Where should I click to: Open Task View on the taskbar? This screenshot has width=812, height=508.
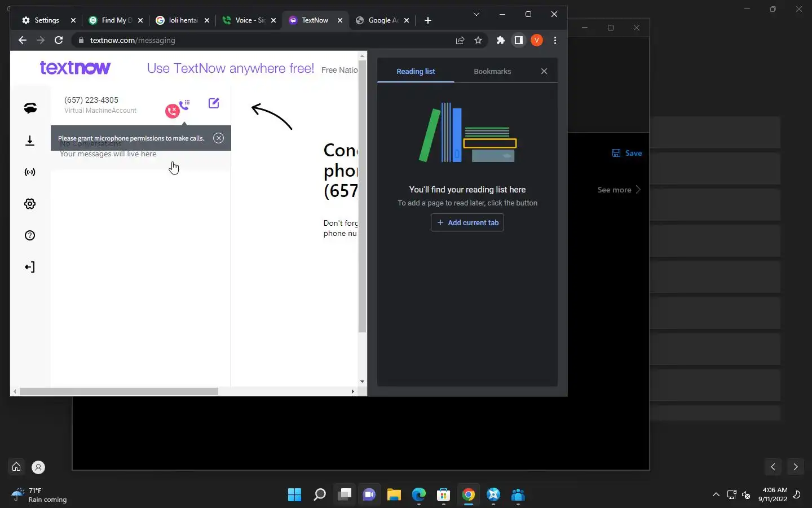coord(345,495)
